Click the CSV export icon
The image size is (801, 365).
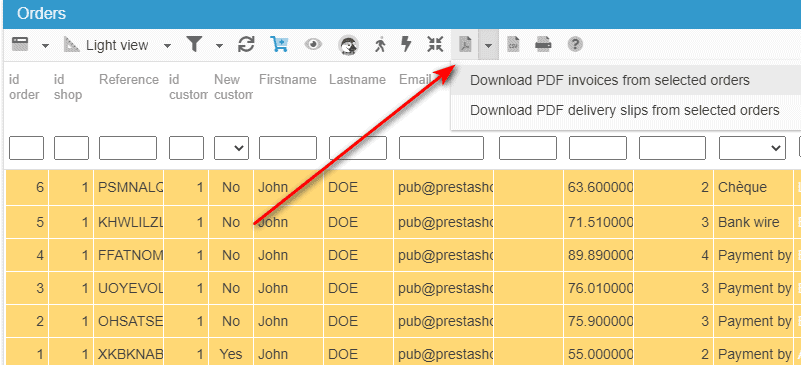[513, 45]
